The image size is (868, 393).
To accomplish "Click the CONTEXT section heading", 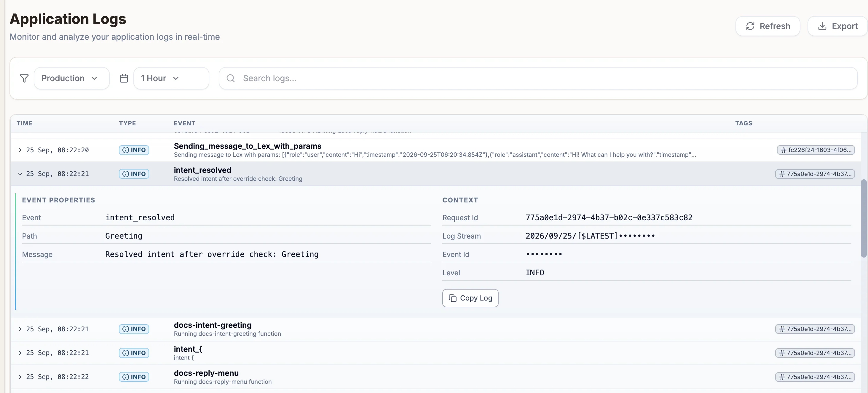I will [x=460, y=200].
